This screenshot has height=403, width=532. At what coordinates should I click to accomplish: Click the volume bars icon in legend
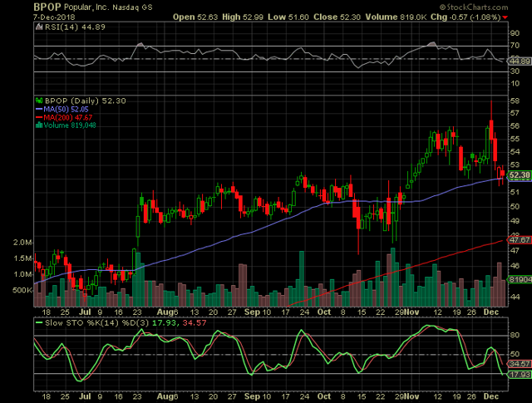click(39, 125)
